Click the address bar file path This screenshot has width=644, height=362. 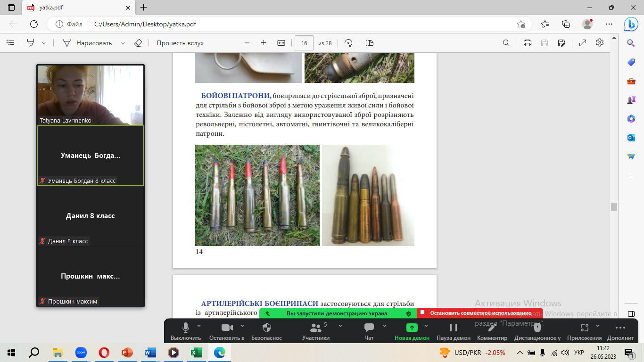coord(145,24)
